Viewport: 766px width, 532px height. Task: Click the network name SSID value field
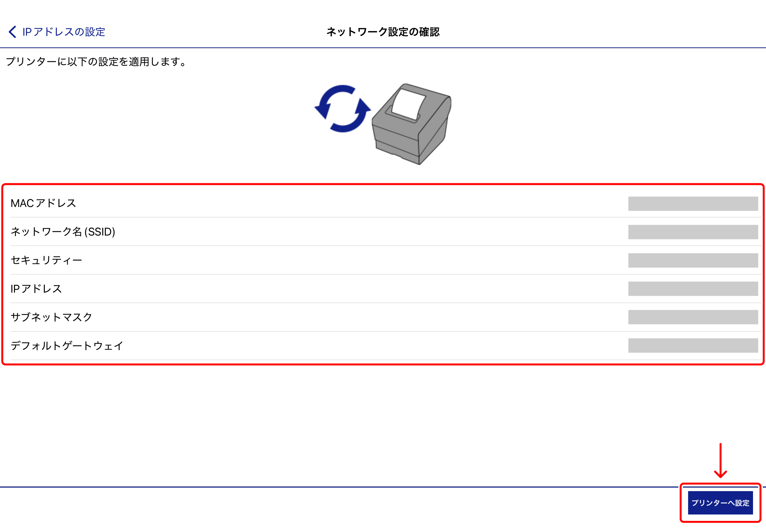point(693,232)
